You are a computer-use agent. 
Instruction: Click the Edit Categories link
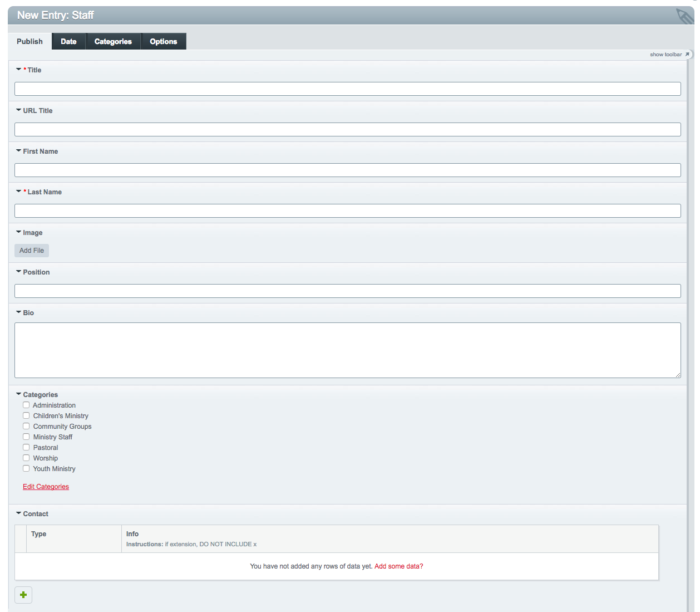46,486
